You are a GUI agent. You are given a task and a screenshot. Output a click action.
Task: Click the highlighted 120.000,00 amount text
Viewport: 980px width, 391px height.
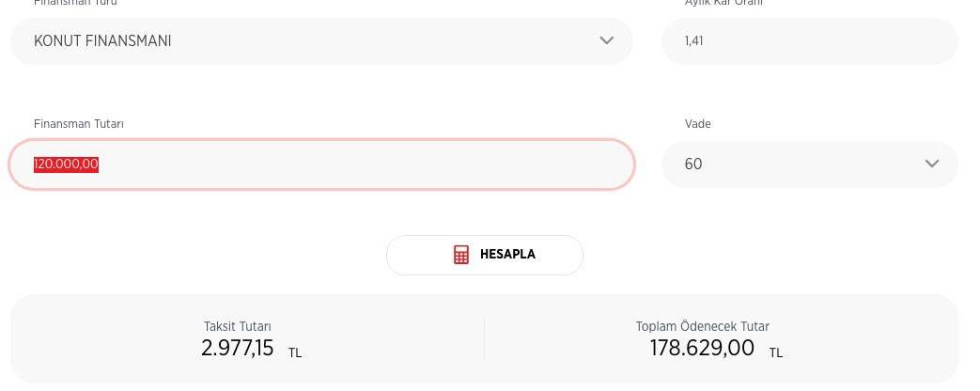(67, 164)
